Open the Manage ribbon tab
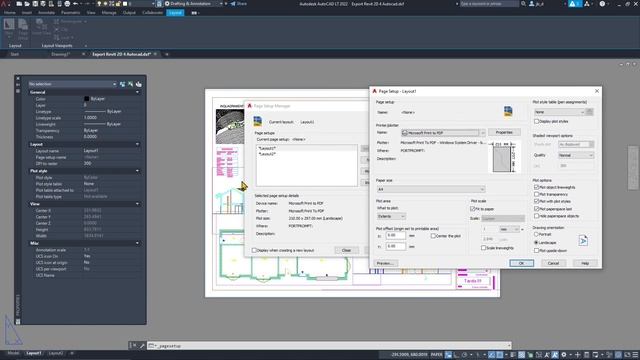 (x=109, y=13)
